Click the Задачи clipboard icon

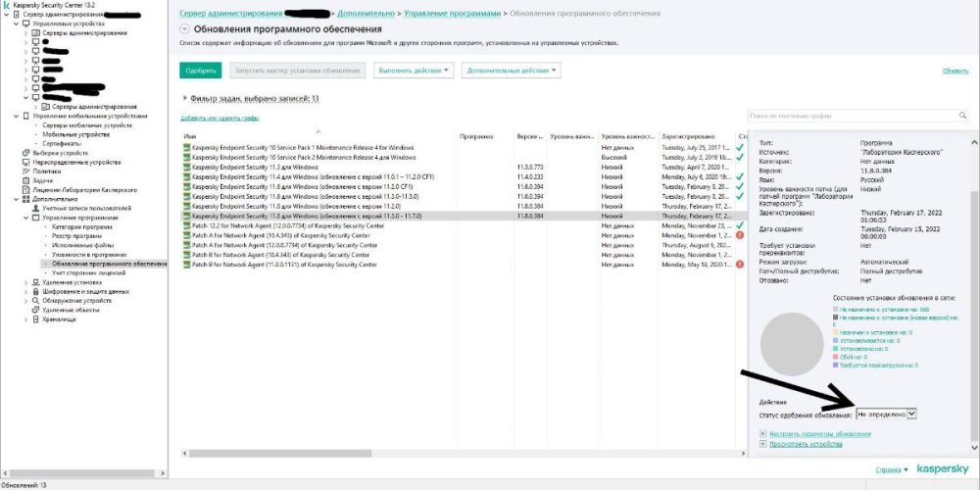point(25,180)
